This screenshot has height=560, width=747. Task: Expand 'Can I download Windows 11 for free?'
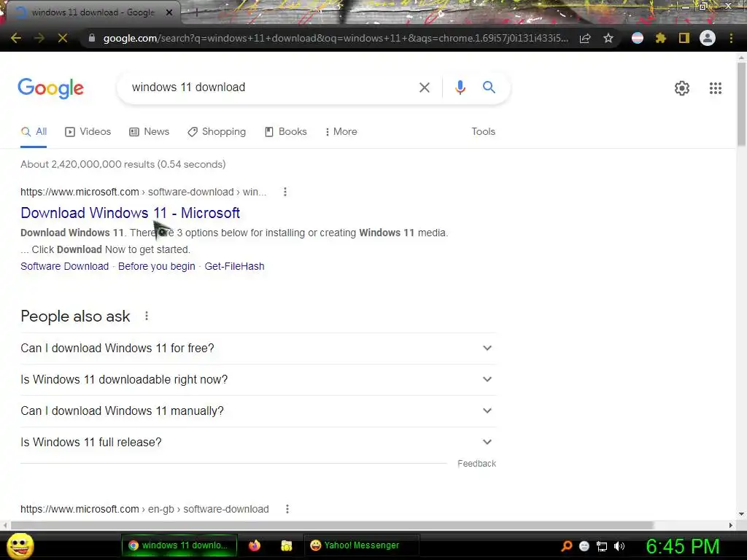pyautogui.click(x=258, y=348)
